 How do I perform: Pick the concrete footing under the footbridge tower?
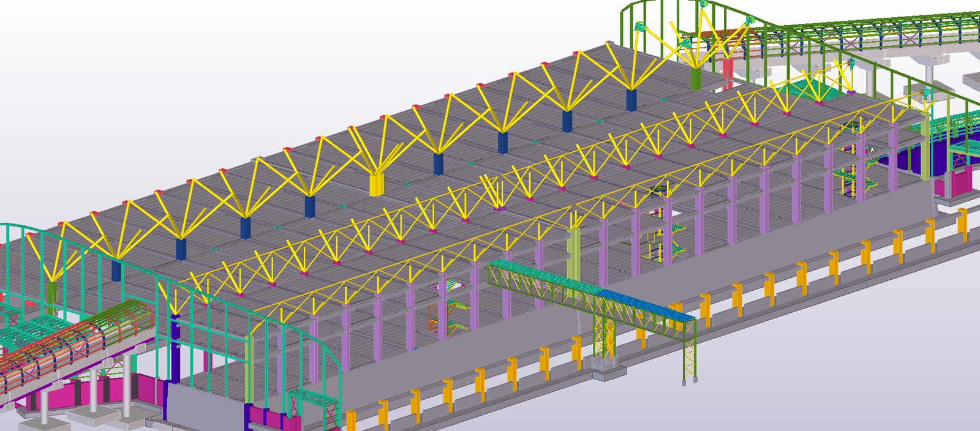[605, 372]
